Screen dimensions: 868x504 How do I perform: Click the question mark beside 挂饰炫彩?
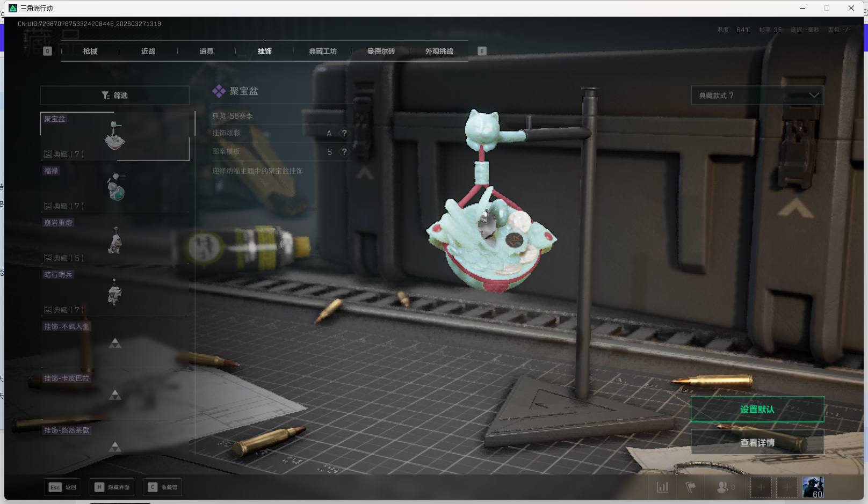(344, 133)
